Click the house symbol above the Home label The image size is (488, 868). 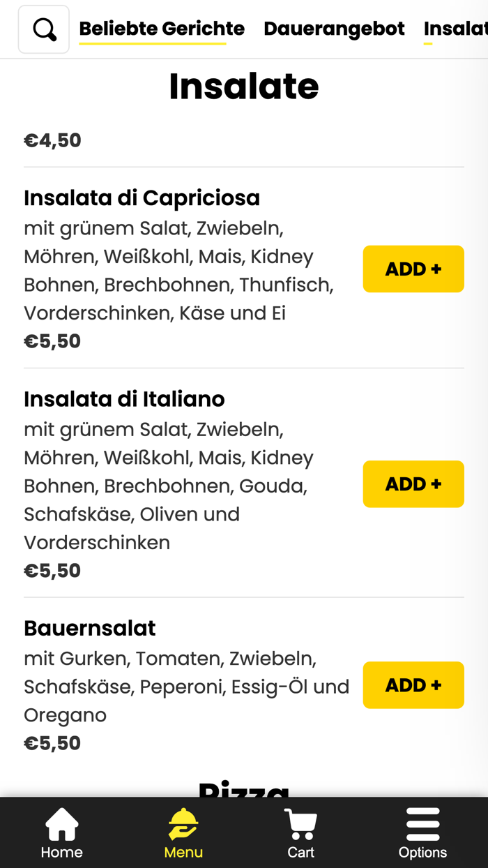click(x=61, y=822)
